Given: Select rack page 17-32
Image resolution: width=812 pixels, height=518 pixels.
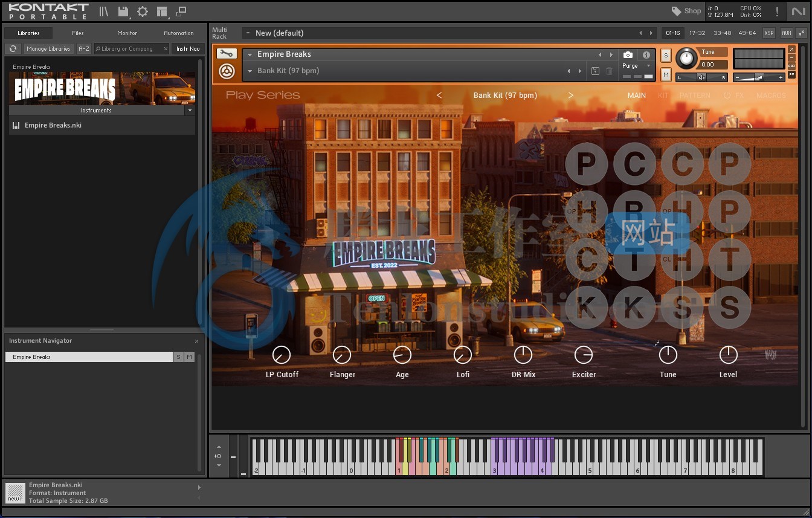Looking at the screenshot, I should (697, 33).
